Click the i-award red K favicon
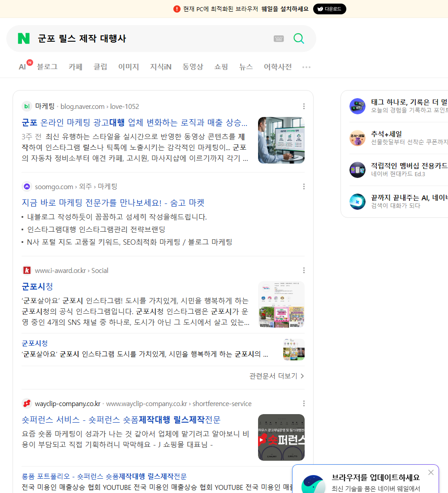 pyautogui.click(x=27, y=270)
